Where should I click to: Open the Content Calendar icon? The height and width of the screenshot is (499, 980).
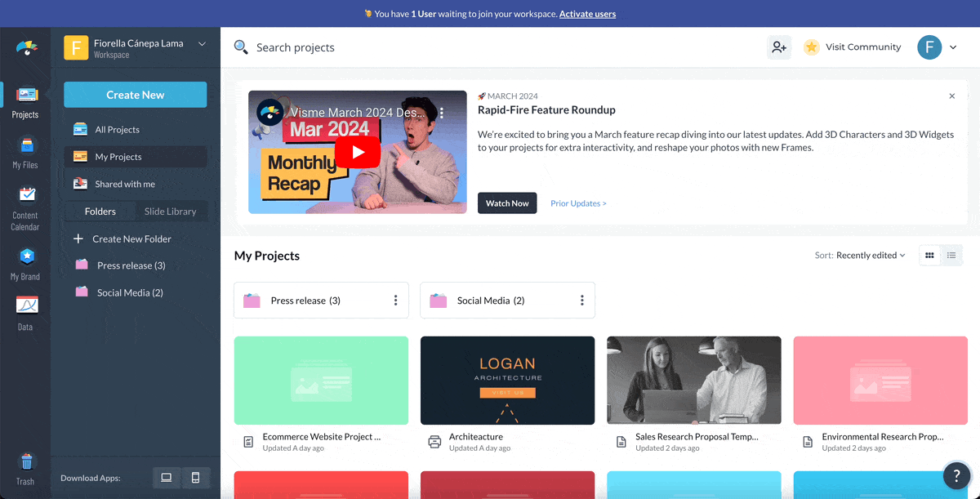25,207
